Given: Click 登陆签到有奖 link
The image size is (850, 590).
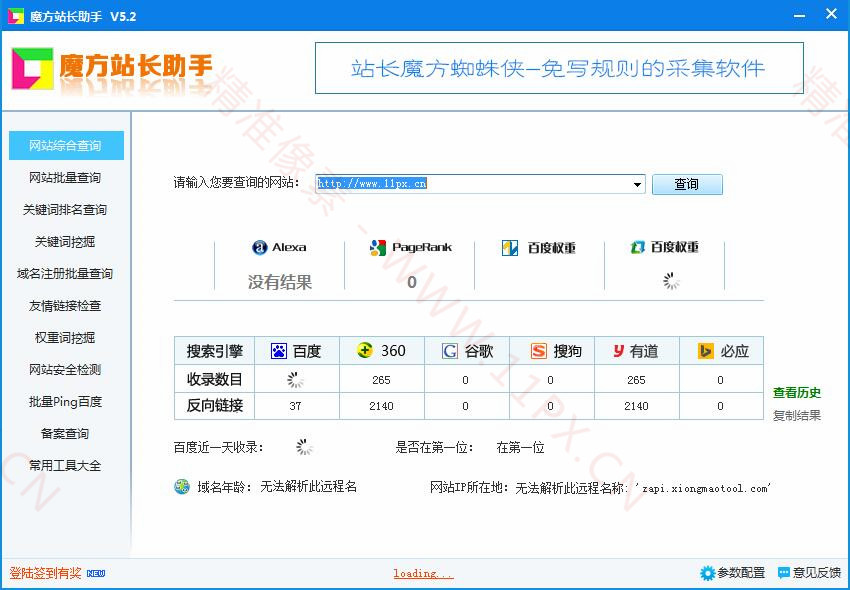Looking at the screenshot, I should (x=46, y=573).
